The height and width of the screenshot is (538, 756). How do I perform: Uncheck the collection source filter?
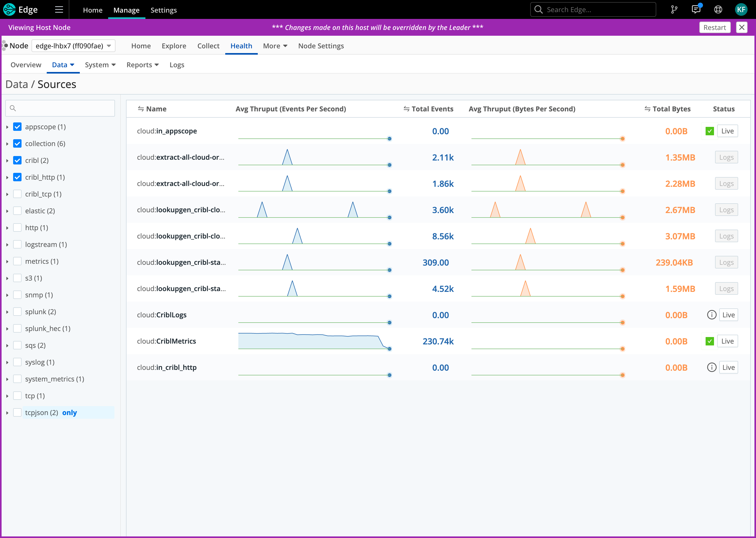point(17,143)
